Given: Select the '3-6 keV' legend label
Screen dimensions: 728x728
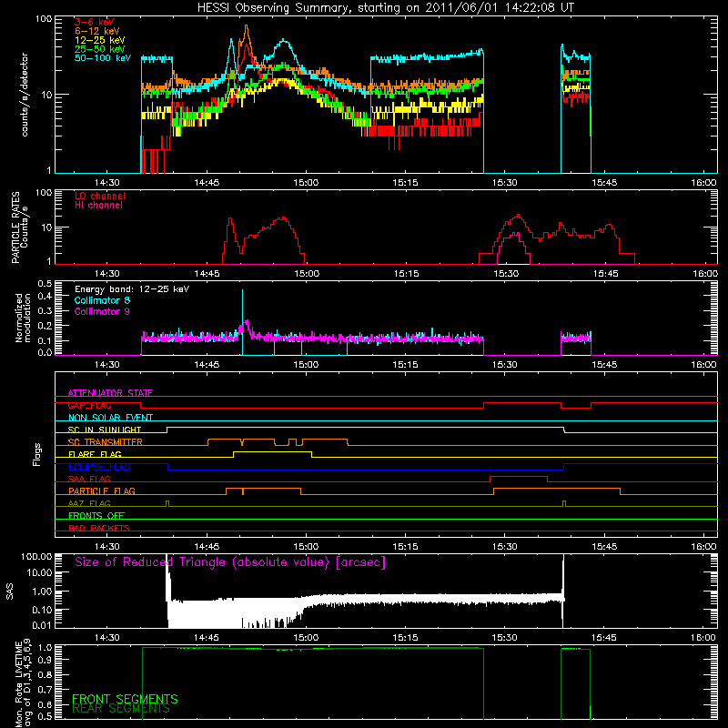Looking at the screenshot, I should pyautogui.click(x=95, y=22).
